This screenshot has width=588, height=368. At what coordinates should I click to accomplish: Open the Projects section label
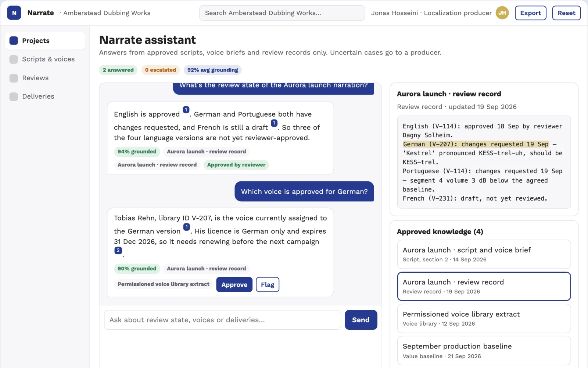click(36, 40)
